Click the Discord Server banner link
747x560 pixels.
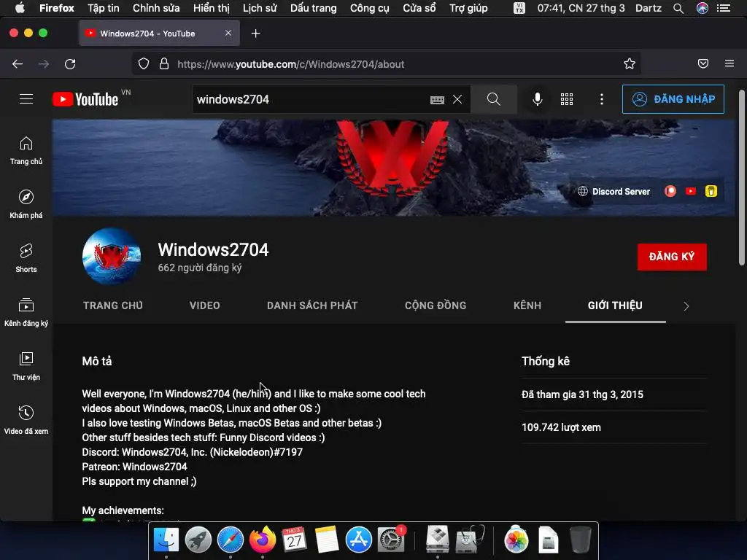[614, 192]
